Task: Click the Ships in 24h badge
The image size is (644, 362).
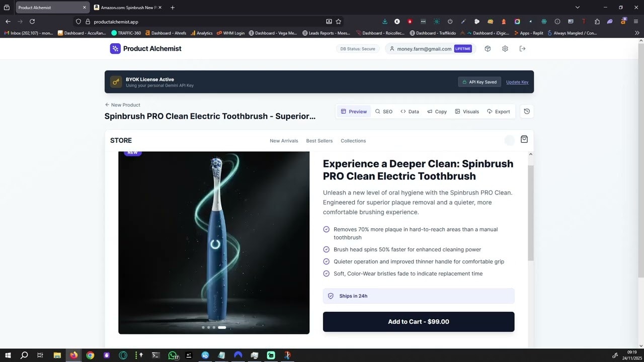Action: click(x=419, y=296)
